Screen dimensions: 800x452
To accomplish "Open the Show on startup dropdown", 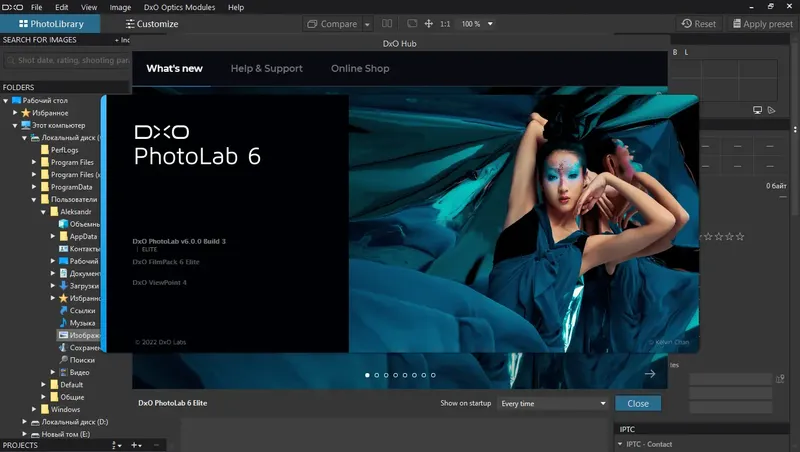I will coord(553,403).
